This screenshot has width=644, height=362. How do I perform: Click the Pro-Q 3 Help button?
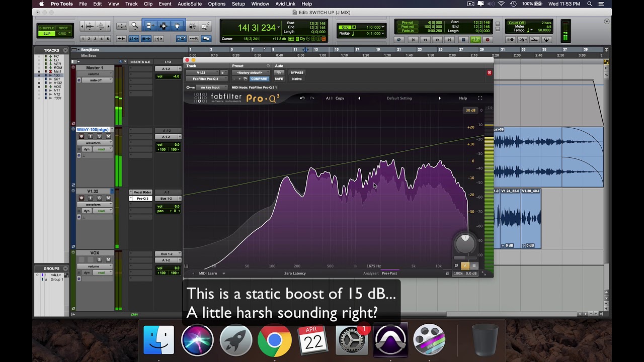(463, 98)
